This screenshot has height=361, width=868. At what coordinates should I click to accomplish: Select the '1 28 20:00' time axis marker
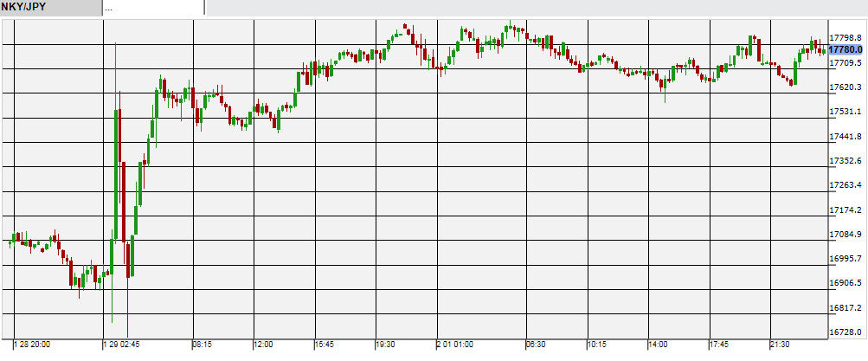[x=31, y=345]
